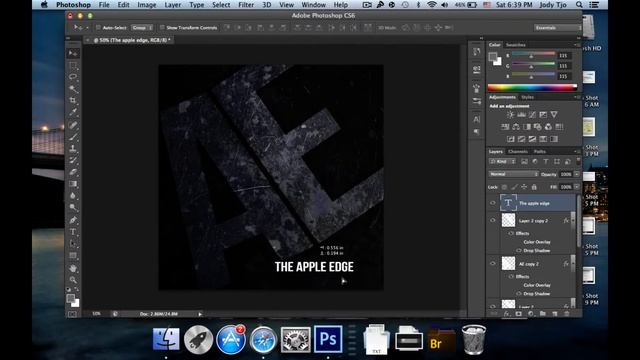Collapse effects on Layer 2 copy 2
The width and height of the screenshot is (640, 360).
coord(573,220)
